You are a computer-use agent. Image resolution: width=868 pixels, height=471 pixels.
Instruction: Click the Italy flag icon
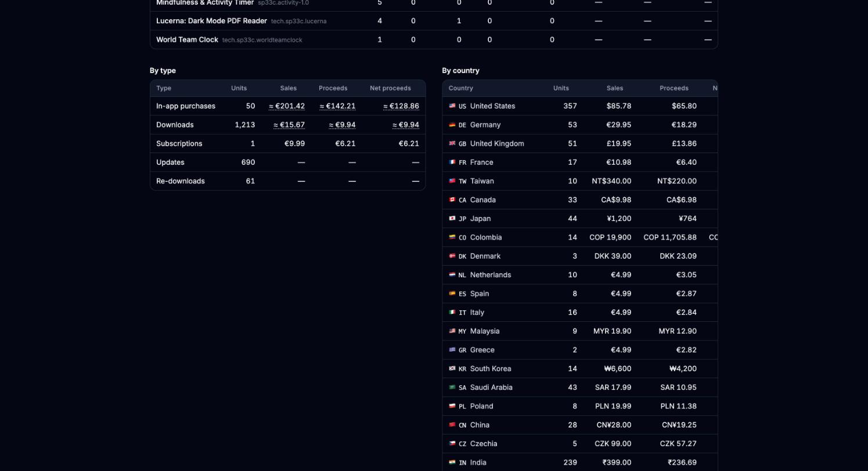pos(452,312)
